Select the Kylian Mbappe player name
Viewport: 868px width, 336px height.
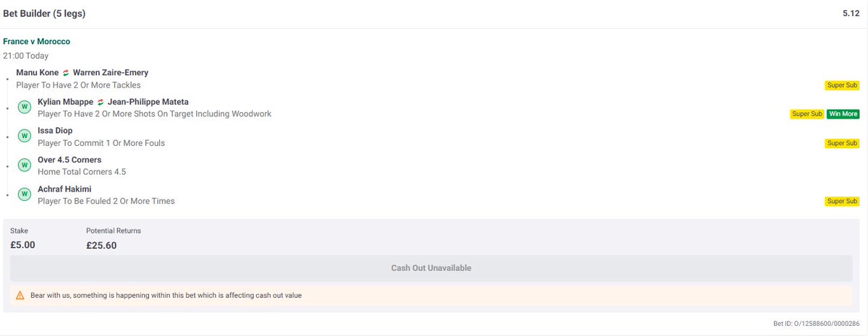click(x=65, y=102)
